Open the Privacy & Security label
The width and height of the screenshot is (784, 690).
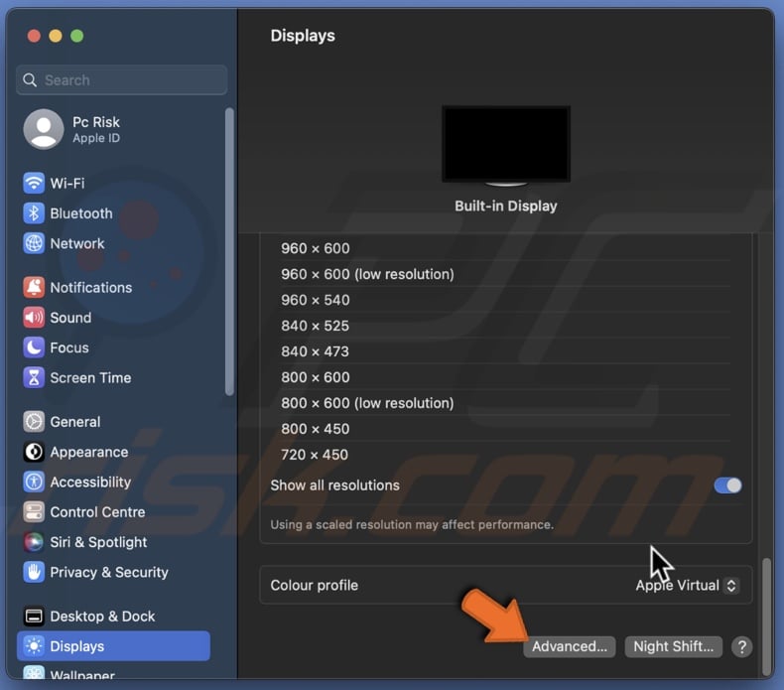point(109,573)
